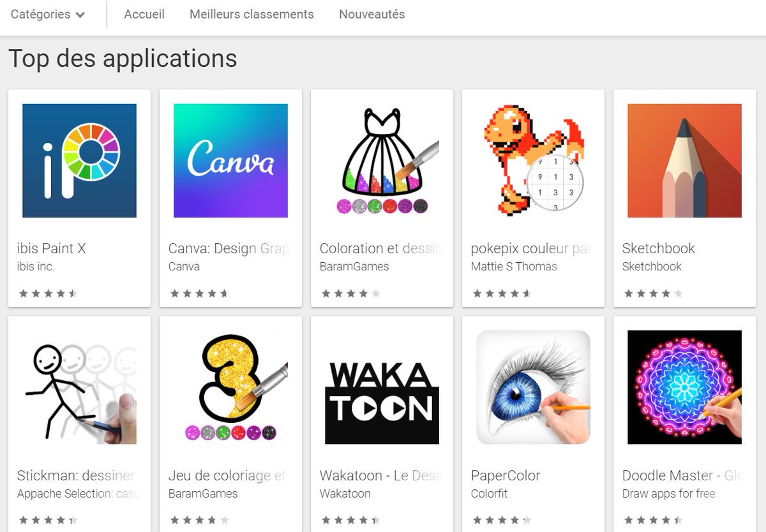Click the 'Top des applications' heading

(123, 58)
